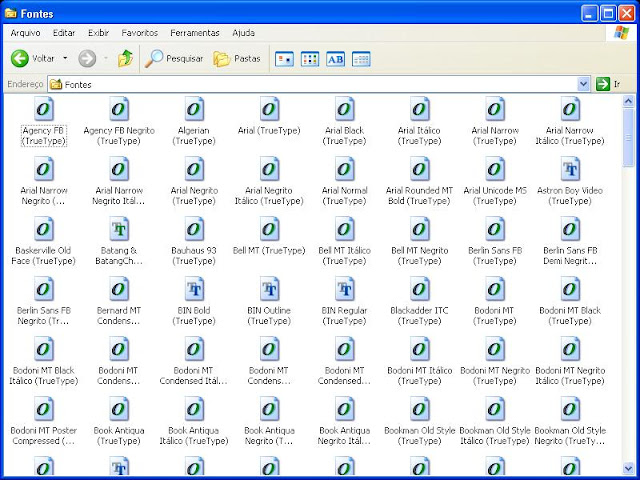Click the vertical scrollbar down arrow
This screenshot has height=480, width=640.
[628, 468]
